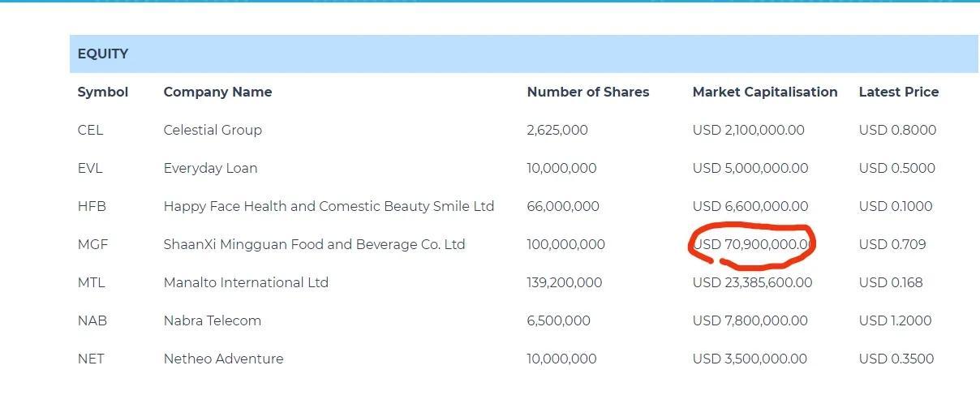Open the Celestial Group company entry
The width and height of the screenshot is (980, 417).
[x=213, y=131]
